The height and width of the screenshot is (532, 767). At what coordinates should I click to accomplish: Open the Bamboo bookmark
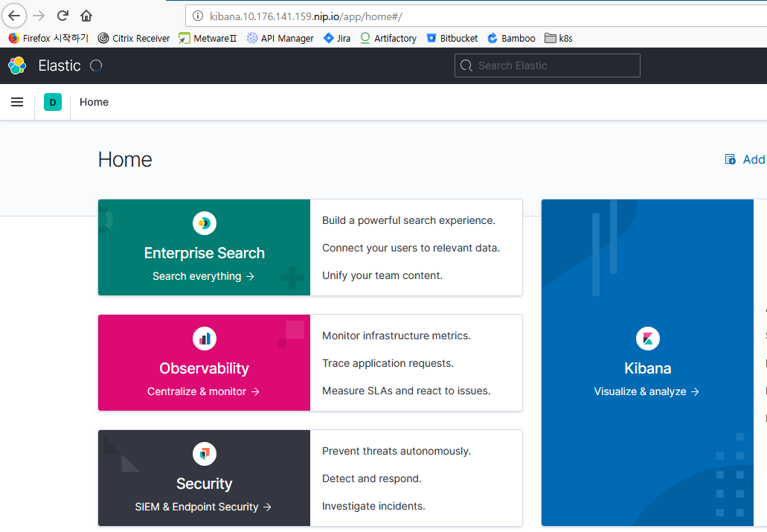511,38
